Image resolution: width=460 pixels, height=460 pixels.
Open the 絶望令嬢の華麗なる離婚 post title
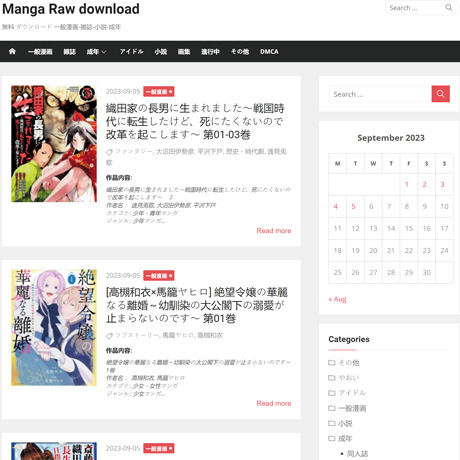tap(197, 305)
